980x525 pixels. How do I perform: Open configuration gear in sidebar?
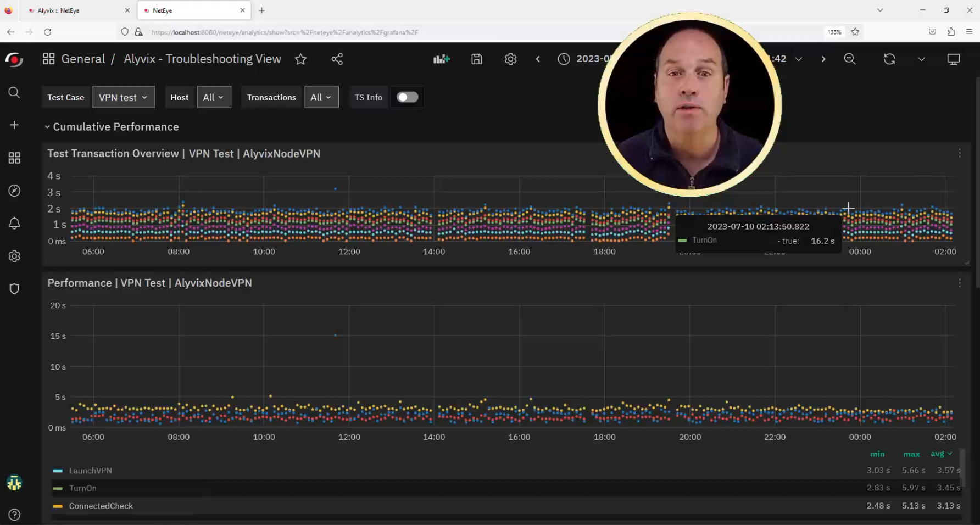[x=14, y=256]
